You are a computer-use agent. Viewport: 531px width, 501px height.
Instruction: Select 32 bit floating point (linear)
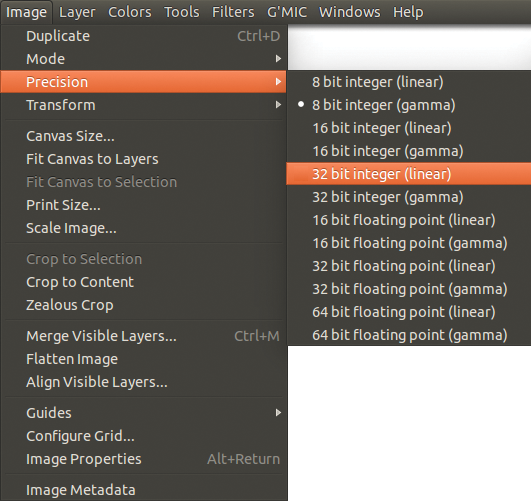click(409, 266)
